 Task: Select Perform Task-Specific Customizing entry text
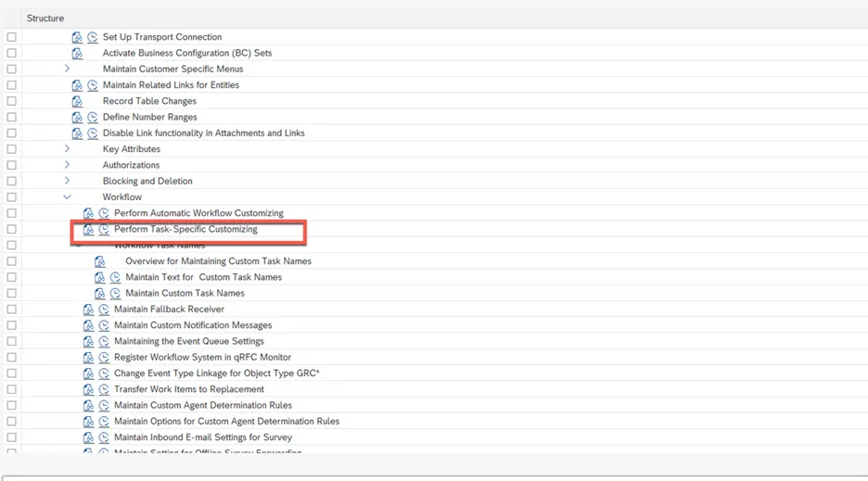(185, 229)
